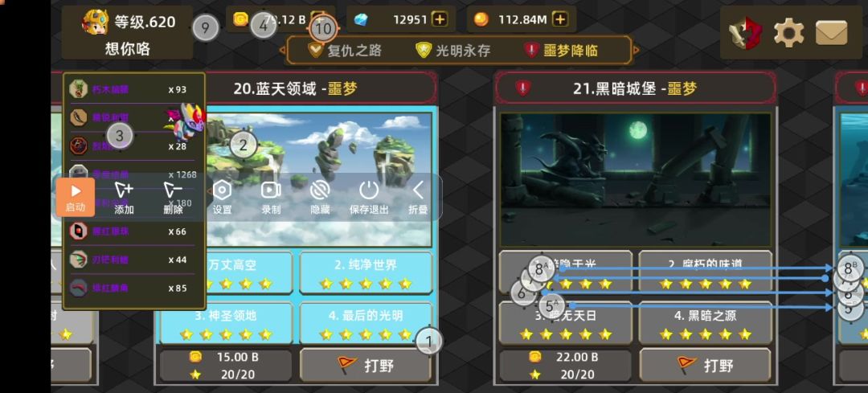Image resolution: width=868 pixels, height=393 pixels.
Task: Select the 复仇之路 difficulty tab
Action: click(346, 51)
